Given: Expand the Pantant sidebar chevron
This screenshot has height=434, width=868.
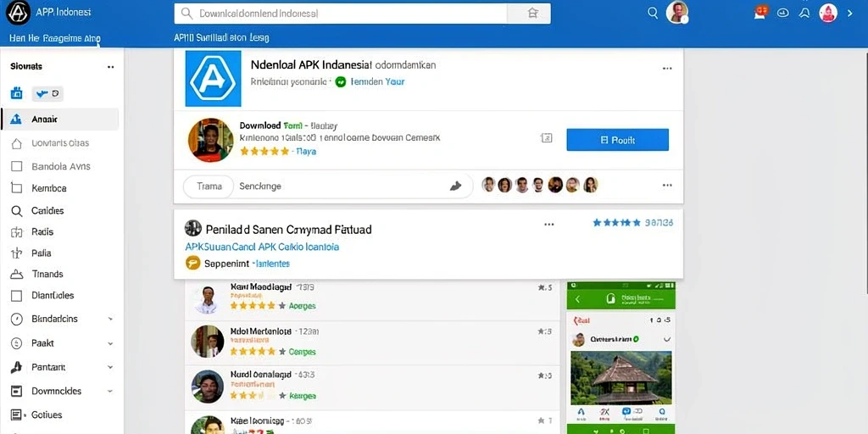Looking at the screenshot, I should click(x=110, y=367).
